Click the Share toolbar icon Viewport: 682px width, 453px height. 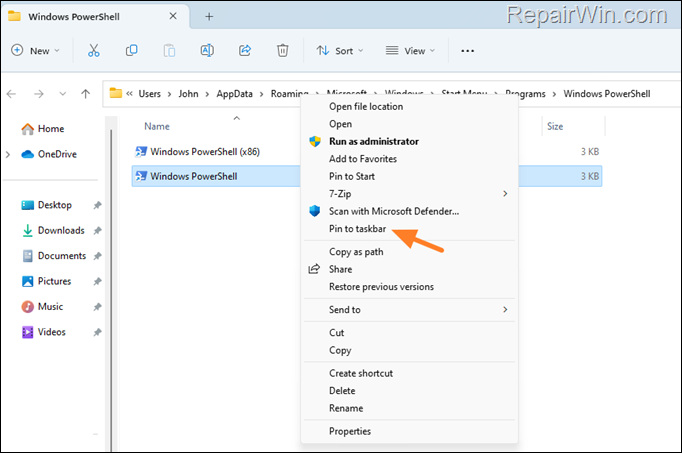[245, 51]
